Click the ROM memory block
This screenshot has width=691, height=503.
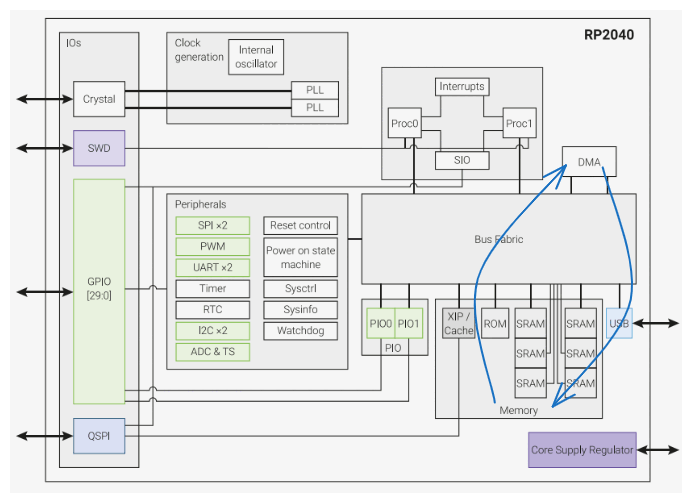coord(495,324)
